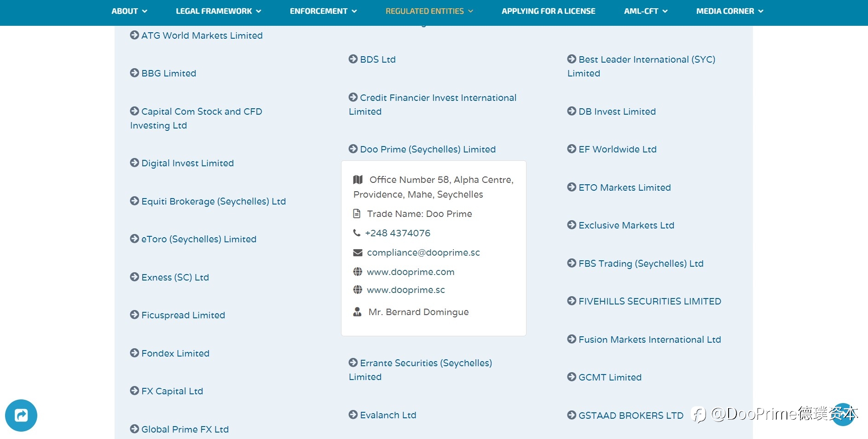The width and height of the screenshot is (868, 439).
Task: Click the round share button
Action: tap(21, 416)
